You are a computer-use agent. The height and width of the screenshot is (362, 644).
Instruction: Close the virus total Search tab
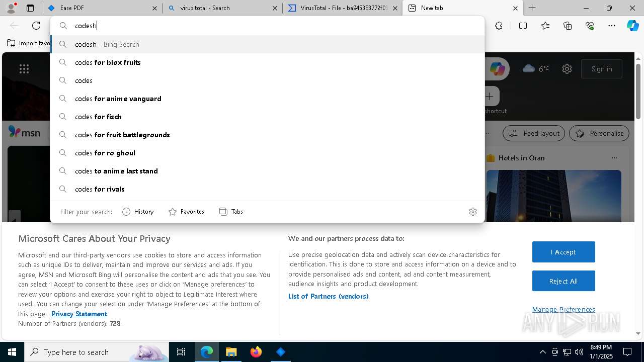tap(275, 8)
